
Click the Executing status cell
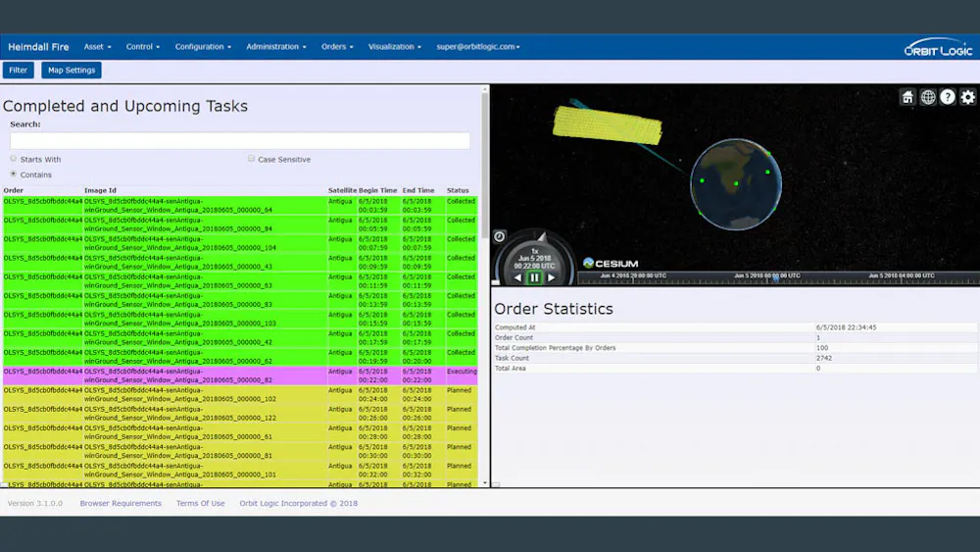pyautogui.click(x=462, y=376)
